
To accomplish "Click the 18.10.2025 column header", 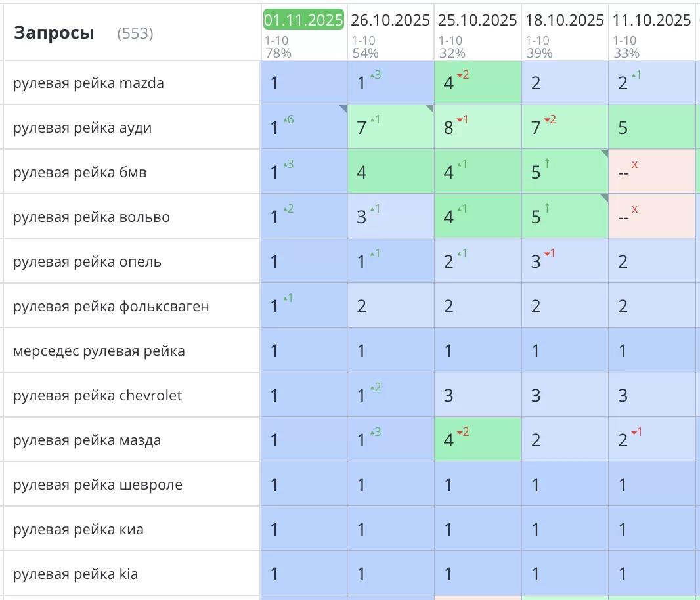I will (x=565, y=20).
